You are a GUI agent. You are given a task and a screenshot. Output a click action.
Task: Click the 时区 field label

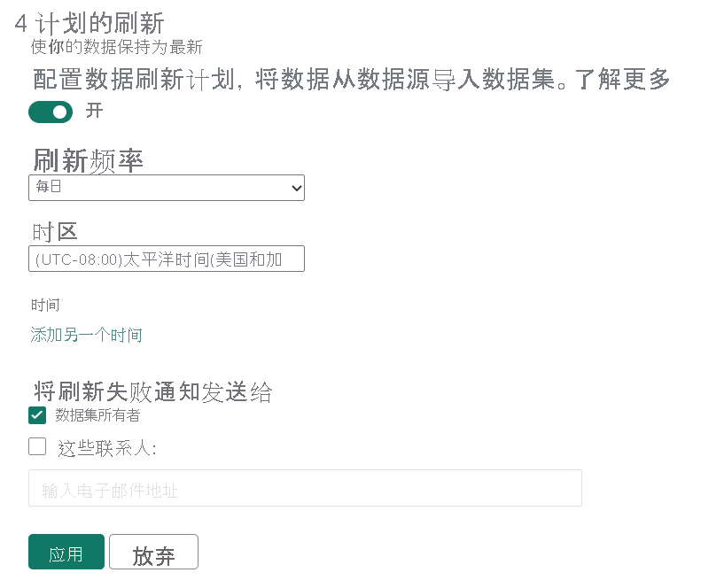tap(55, 232)
